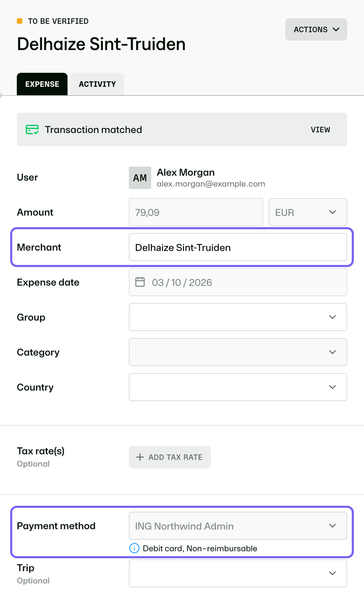This screenshot has width=364, height=602.
Task: Expand the Trip dropdown
Action: coord(238,573)
